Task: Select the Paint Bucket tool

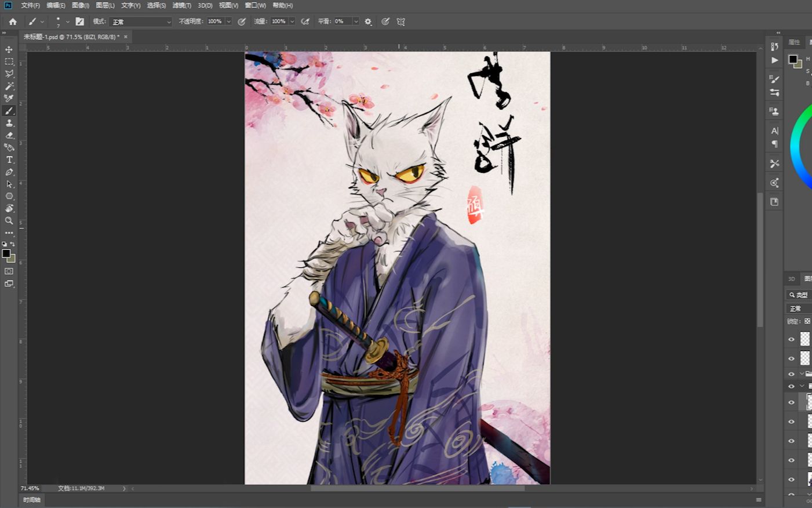Action: click(9, 147)
